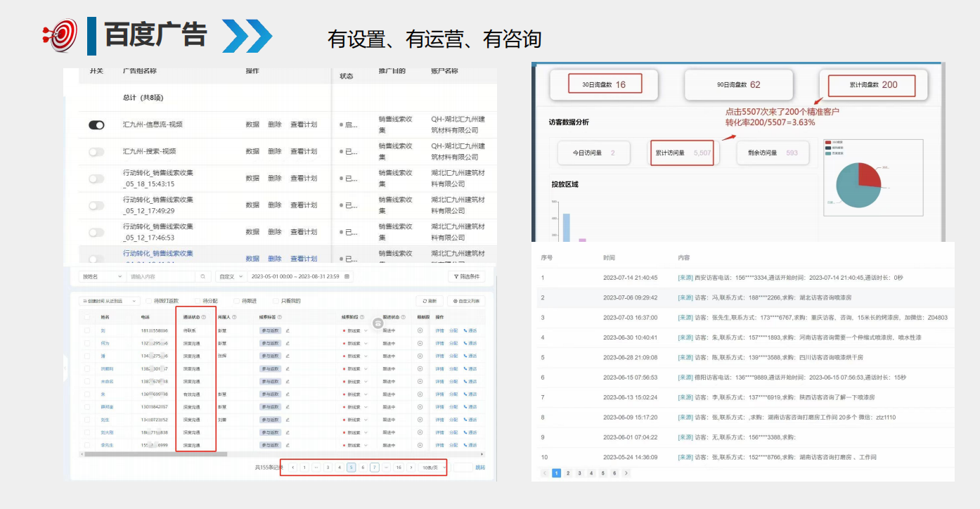980x509 pixels.
Task: Open the 新线索 stage dropdown in the 朱 row
Action: (356, 394)
